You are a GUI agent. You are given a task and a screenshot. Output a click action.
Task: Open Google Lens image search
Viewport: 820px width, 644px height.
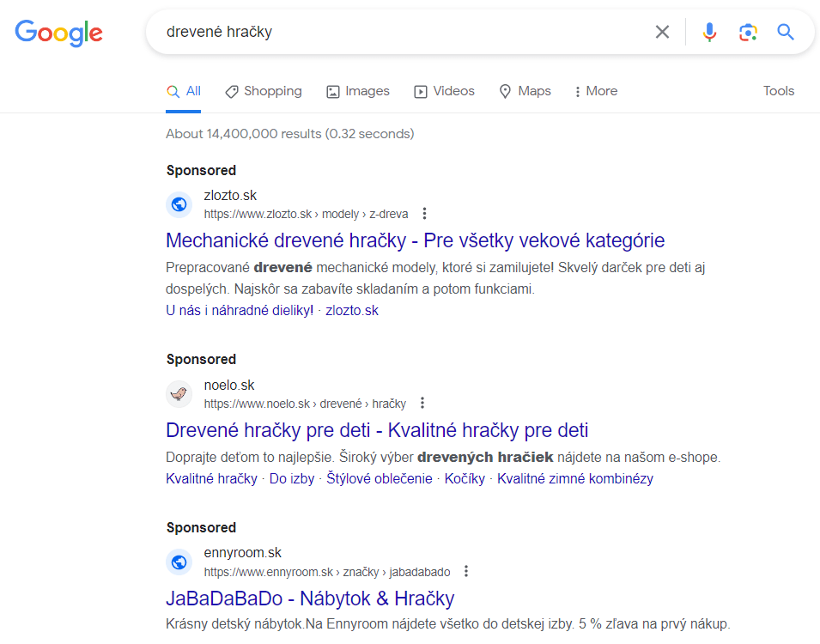tap(748, 32)
